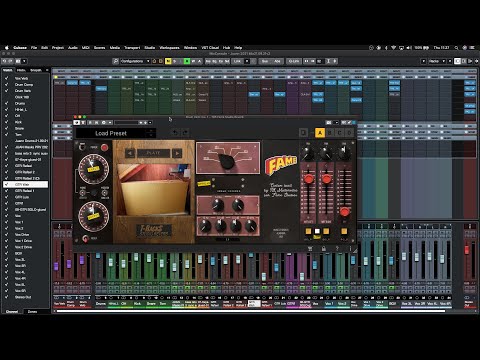Select plugin preset slot C
Viewport: 480px width, 360px height.
tap(340, 133)
